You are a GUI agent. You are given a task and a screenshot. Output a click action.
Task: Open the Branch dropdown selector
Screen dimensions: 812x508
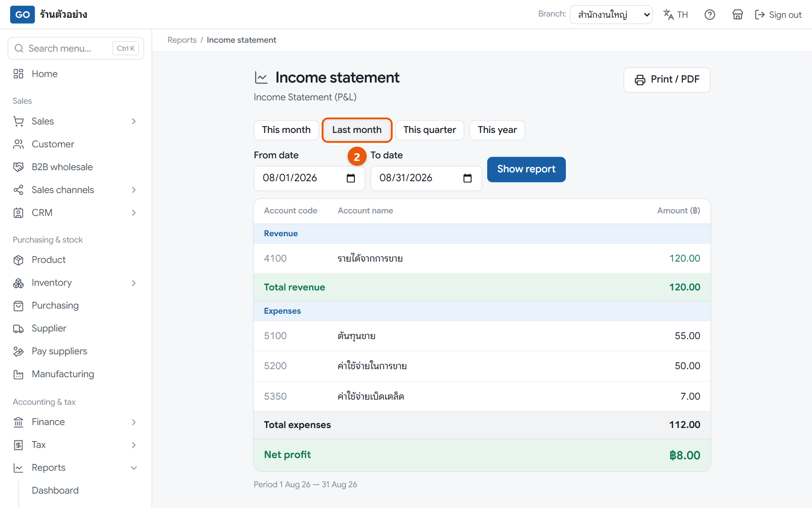pos(611,15)
